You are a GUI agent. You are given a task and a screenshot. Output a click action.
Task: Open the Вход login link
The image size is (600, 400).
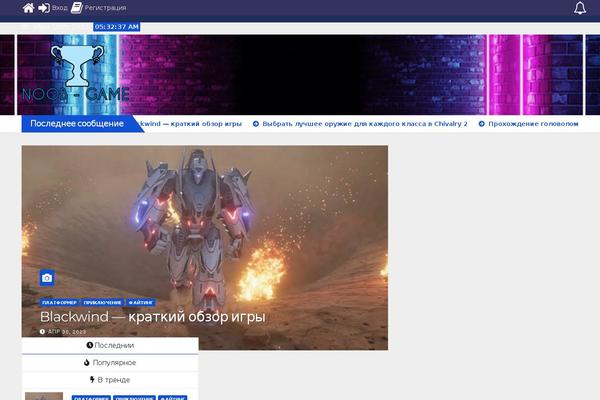[x=59, y=8]
